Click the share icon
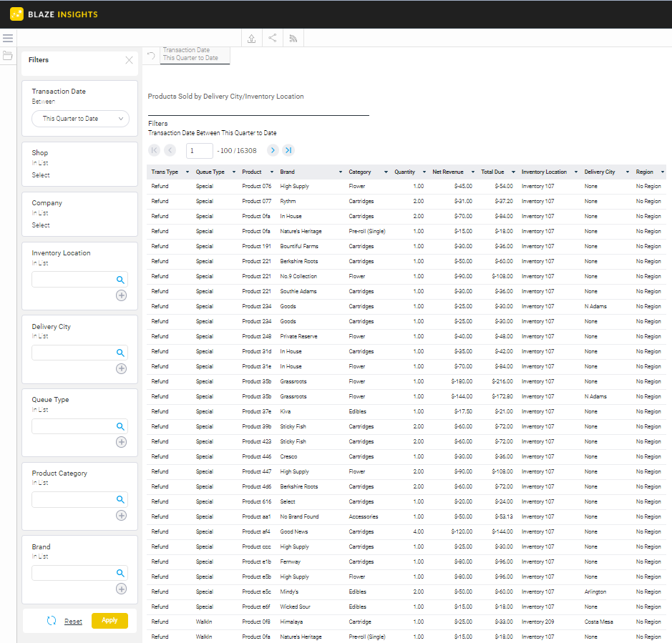Image resolution: width=672 pixels, height=643 pixels. point(273,38)
